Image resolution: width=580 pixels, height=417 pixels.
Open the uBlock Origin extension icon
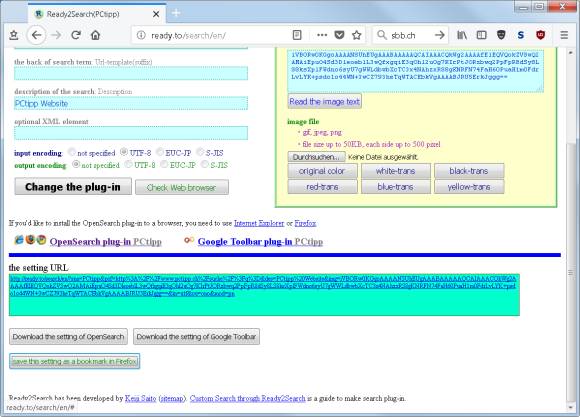540,35
